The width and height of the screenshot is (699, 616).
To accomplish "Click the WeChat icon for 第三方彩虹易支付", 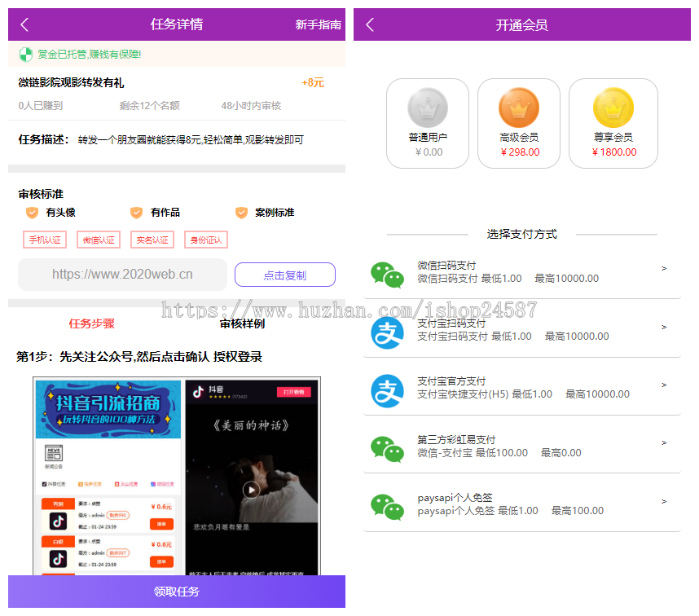I will 388,449.
